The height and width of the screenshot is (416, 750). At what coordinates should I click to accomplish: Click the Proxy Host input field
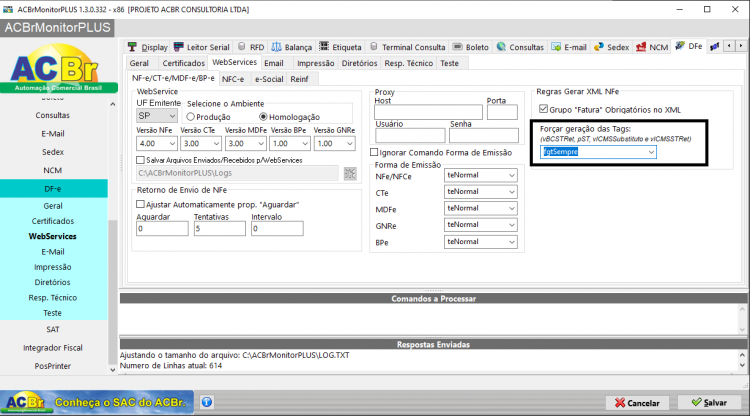[428, 112]
